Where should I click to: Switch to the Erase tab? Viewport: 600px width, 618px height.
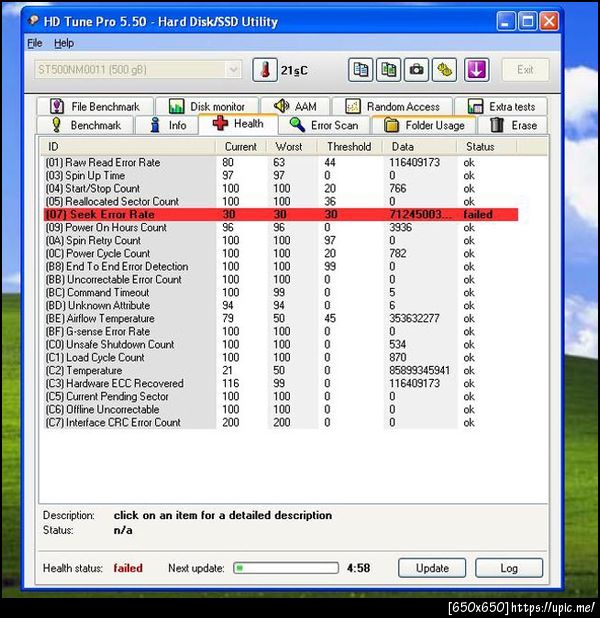tap(513, 125)
